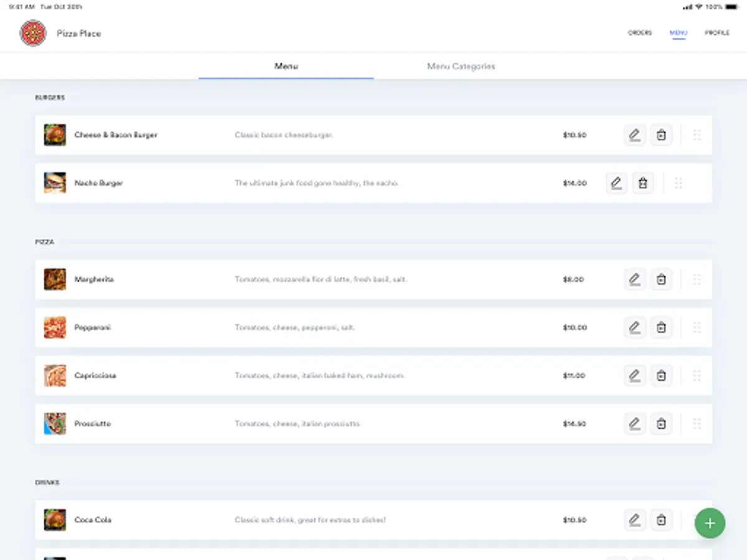Click the Pizza Place logo
Image resolution: width=747 pixels, height=560 pixels.
[33, 33]
